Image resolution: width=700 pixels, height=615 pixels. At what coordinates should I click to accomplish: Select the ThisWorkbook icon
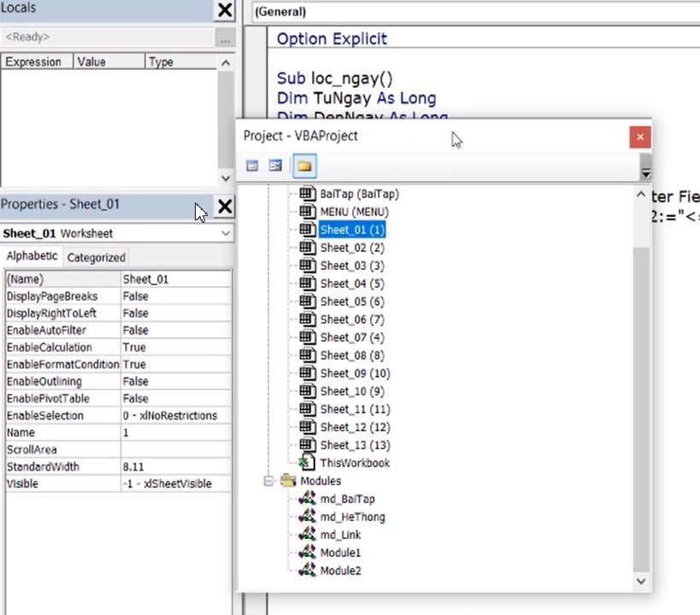307,462
